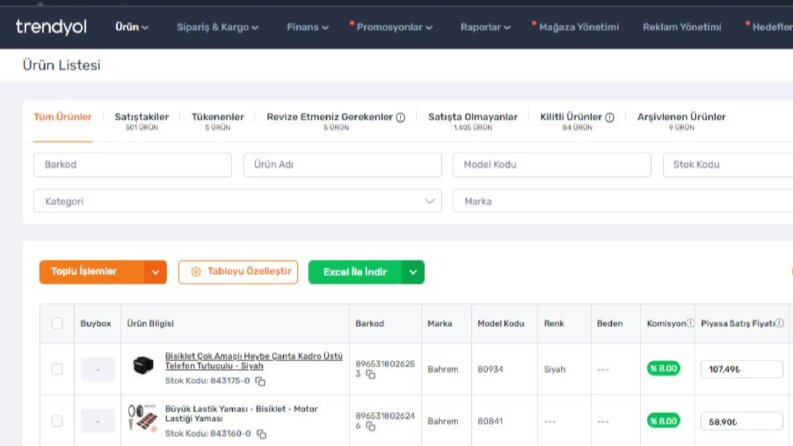Viewport: 793px width, 446px height.
Task: Open Reklam Yönetimi menu
Action: pyautogui.click(x=682, y=27)
